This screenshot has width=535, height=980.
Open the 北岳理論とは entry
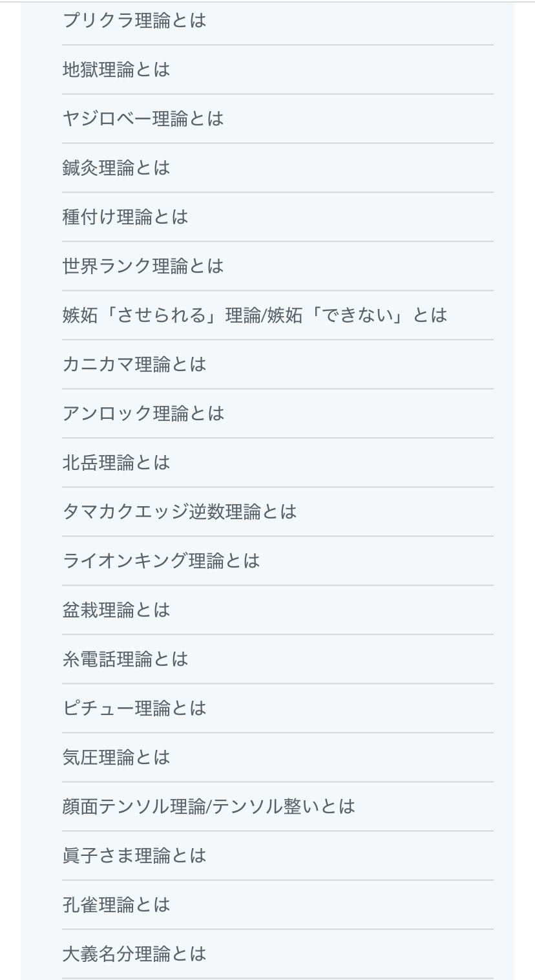[x=116, y=463]
